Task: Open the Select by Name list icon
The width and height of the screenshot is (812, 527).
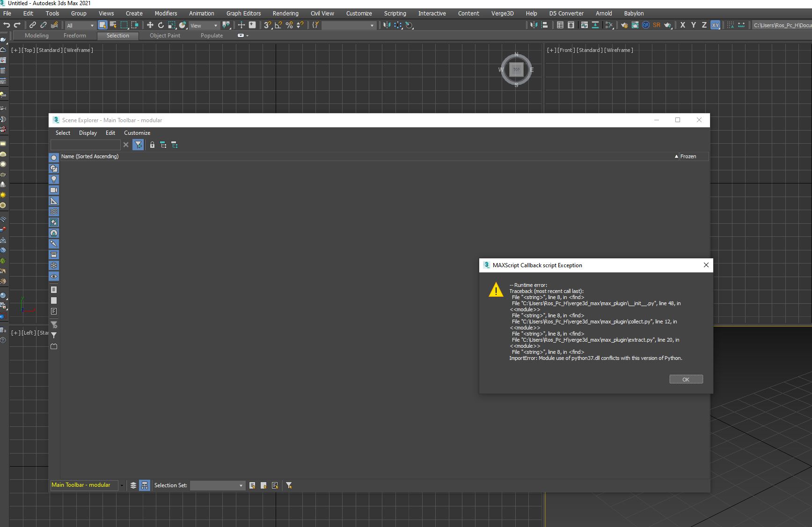Action: [113, 25]
